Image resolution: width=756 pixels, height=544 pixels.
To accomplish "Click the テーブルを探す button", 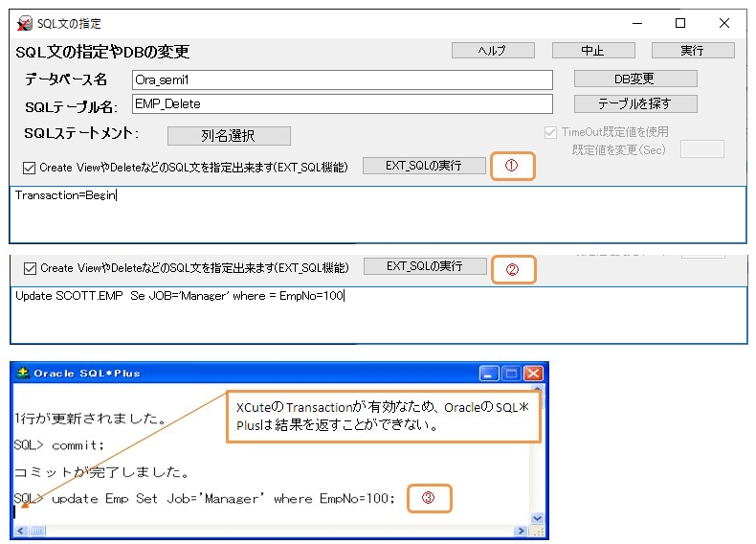I will (x=635, y=103).
